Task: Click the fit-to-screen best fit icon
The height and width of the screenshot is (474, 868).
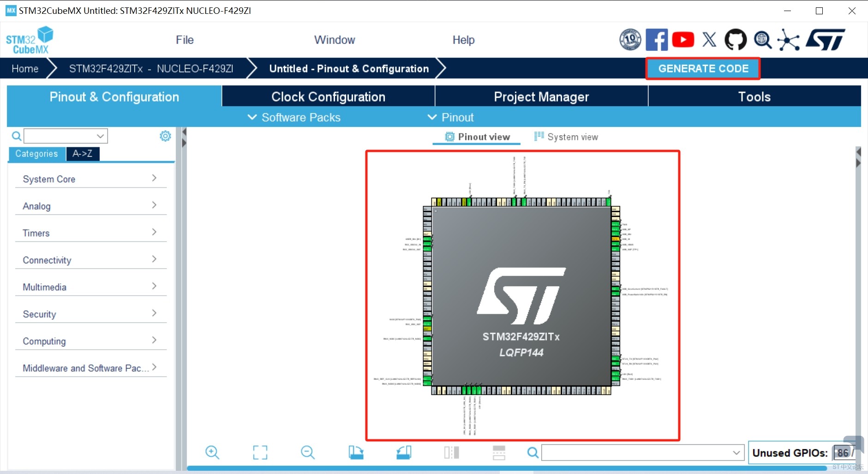Action: pyautogui.click(x=260, y=452)
